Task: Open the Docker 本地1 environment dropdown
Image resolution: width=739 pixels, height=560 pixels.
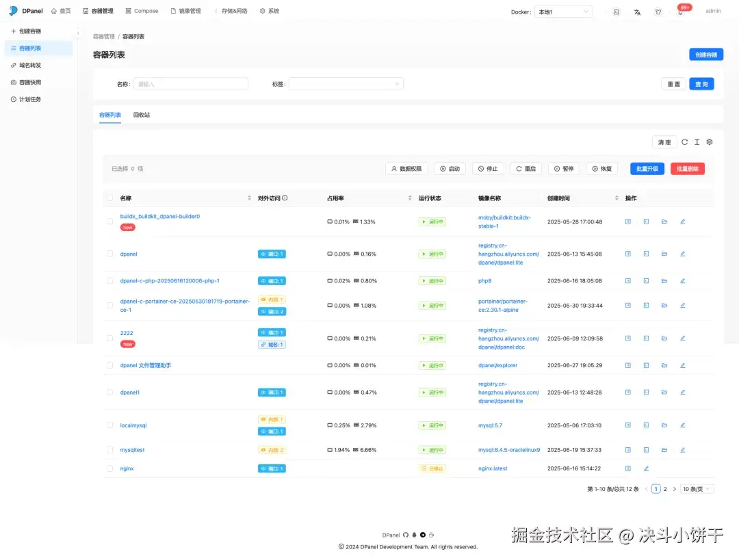Action: (563, 12)
